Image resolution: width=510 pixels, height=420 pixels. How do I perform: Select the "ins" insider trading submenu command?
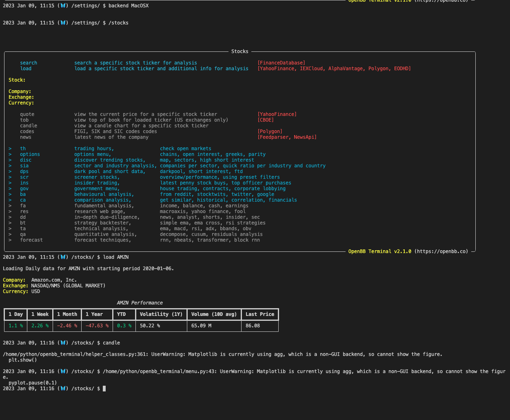click(x=24, y=183)
